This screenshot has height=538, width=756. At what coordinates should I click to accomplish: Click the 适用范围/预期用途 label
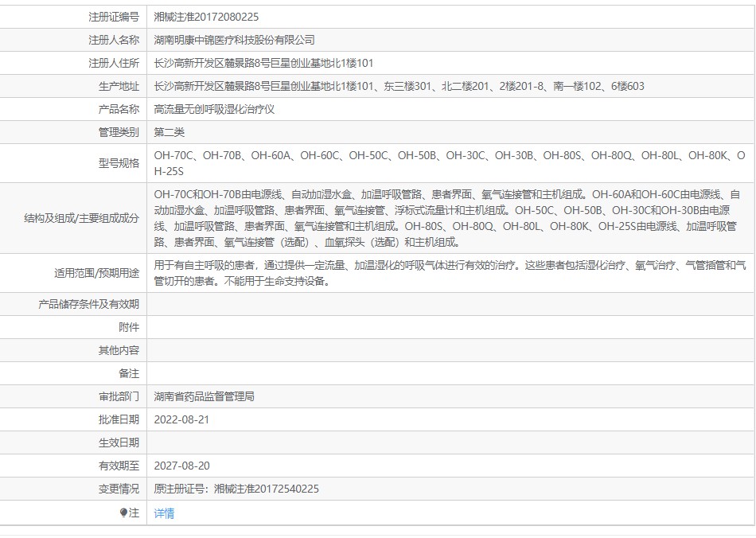click(x=96, y=273)
